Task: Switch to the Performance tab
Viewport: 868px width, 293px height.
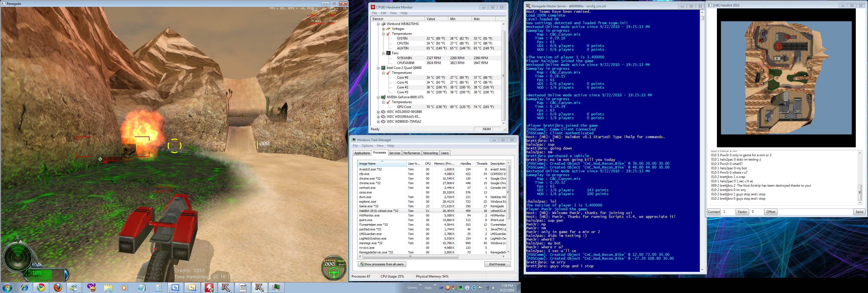Action: pos(411,153)
